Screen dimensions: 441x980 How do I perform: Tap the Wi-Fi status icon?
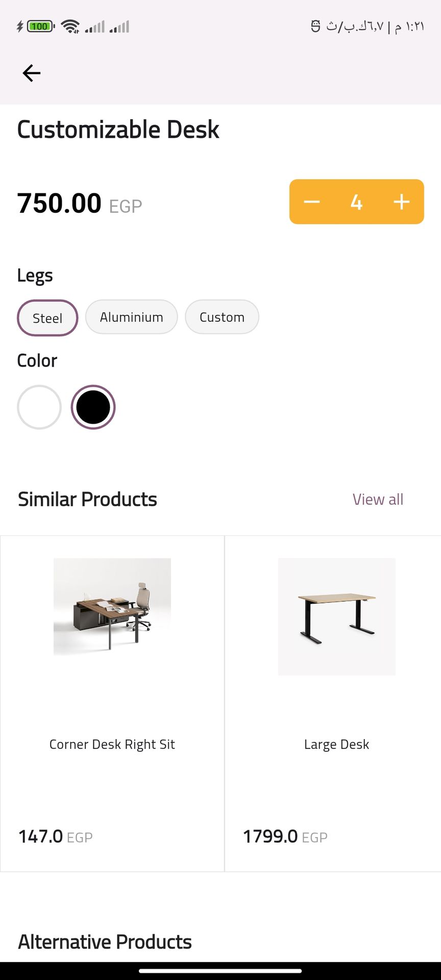[x=70, y=26]
